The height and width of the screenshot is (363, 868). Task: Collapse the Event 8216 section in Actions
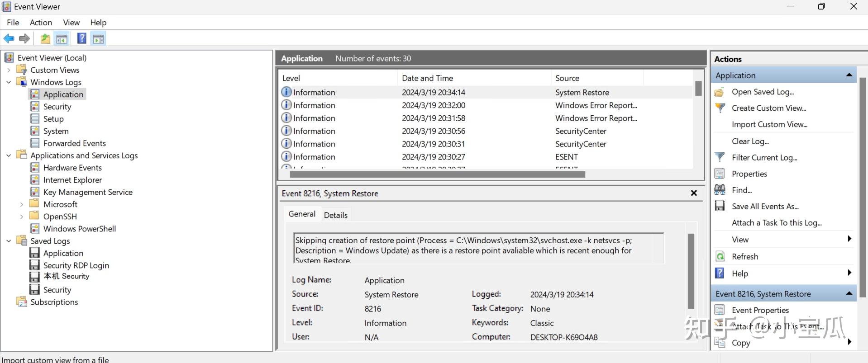[x=849, y=293]
